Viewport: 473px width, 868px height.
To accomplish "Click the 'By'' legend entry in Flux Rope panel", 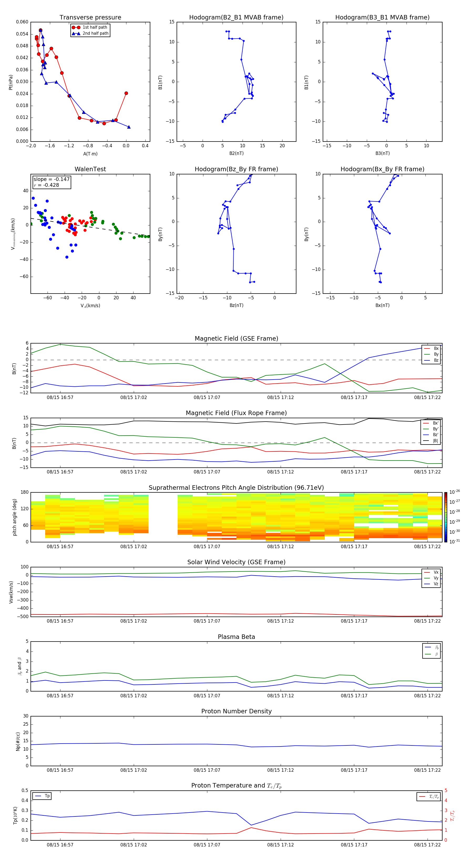I will point(431,429).
